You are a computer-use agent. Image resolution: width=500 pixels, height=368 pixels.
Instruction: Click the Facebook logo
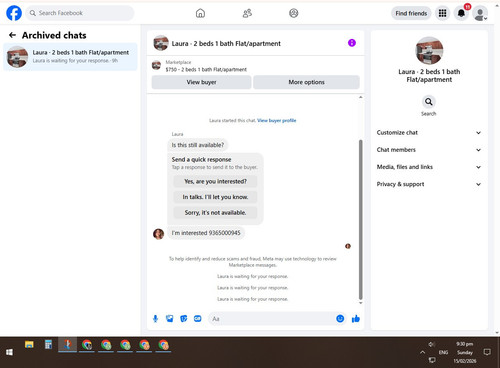point(14,13)
